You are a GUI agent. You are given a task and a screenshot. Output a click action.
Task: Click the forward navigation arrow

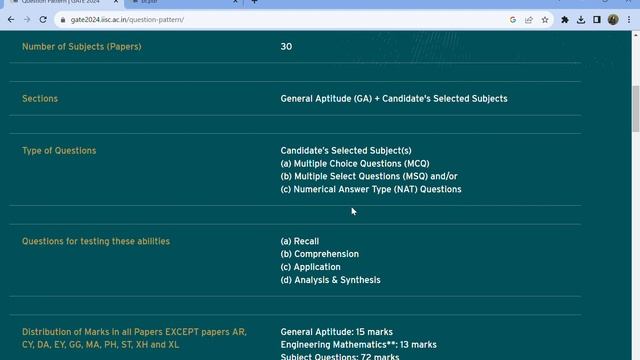pyautogui.click(x=27, y=20)
